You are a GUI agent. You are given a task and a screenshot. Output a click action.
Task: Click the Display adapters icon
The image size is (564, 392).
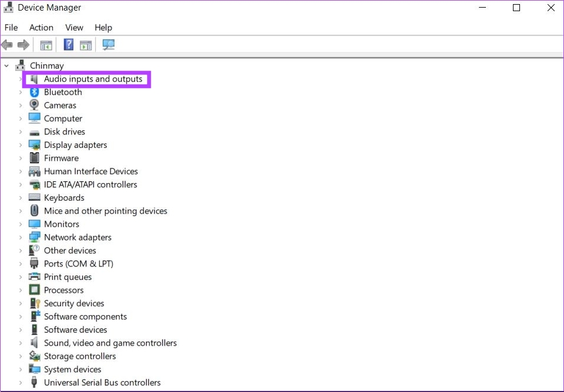click(35, 145)
